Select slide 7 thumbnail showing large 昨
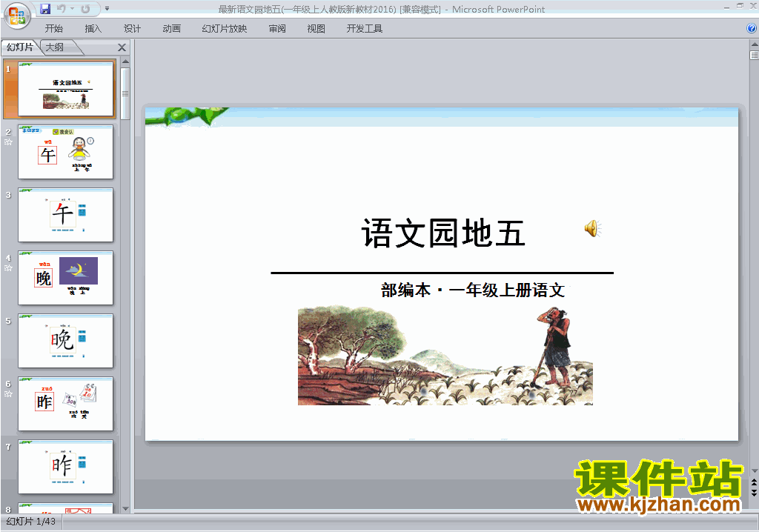Viewport: 759px width, 532px height. tap(65, 466)
